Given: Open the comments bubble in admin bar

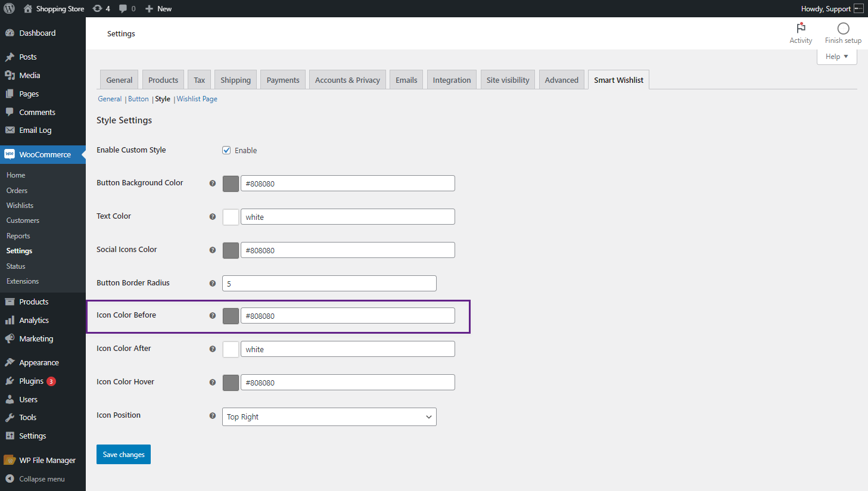Looking at the screenshot, I should 123,8.
